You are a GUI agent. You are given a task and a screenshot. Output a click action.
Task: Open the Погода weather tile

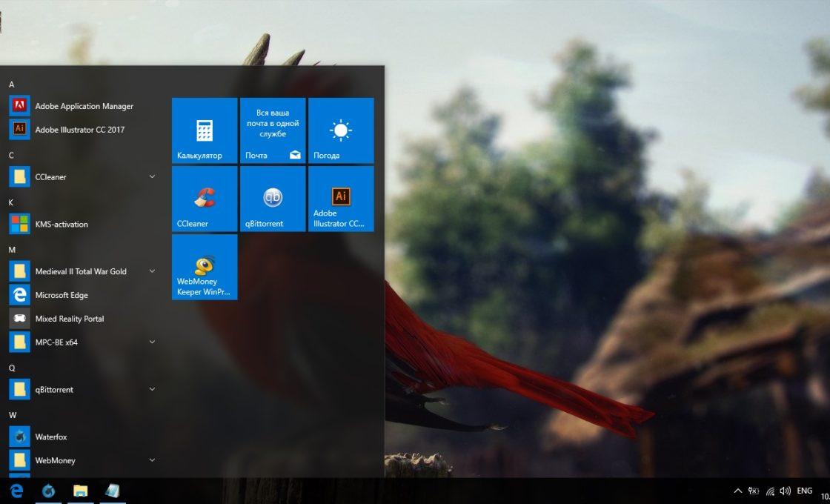pos(341,130)
